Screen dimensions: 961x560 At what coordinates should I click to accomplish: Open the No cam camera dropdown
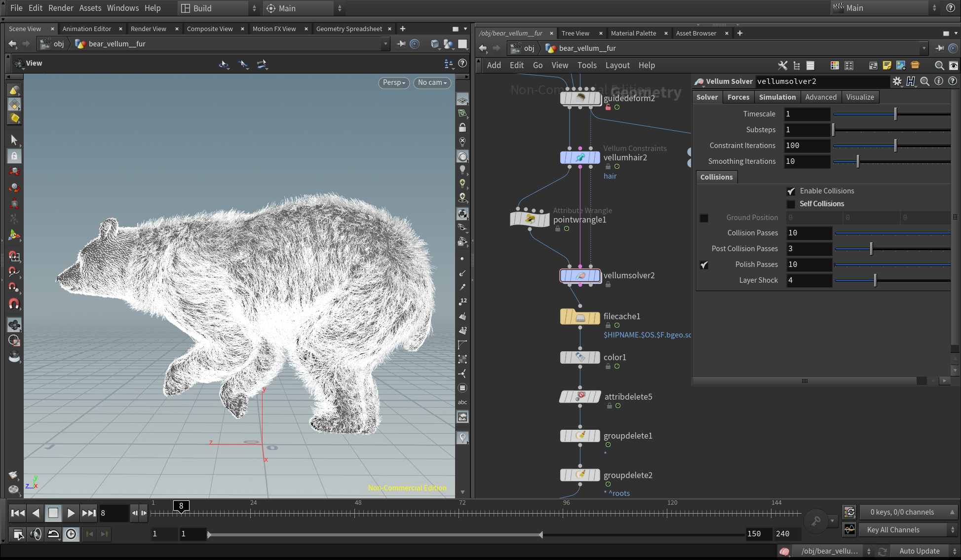click(x=432, y=82)
